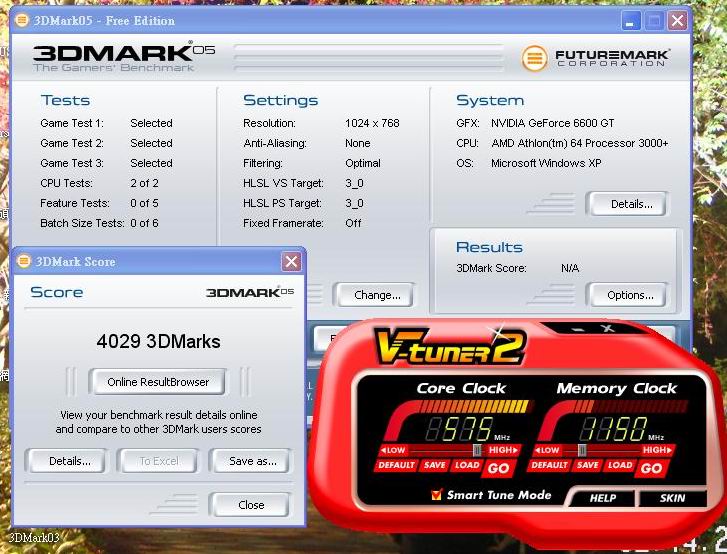Click V-Tuner2 logo
Screen dimensions: 727x554
click(x=450, y=347)
